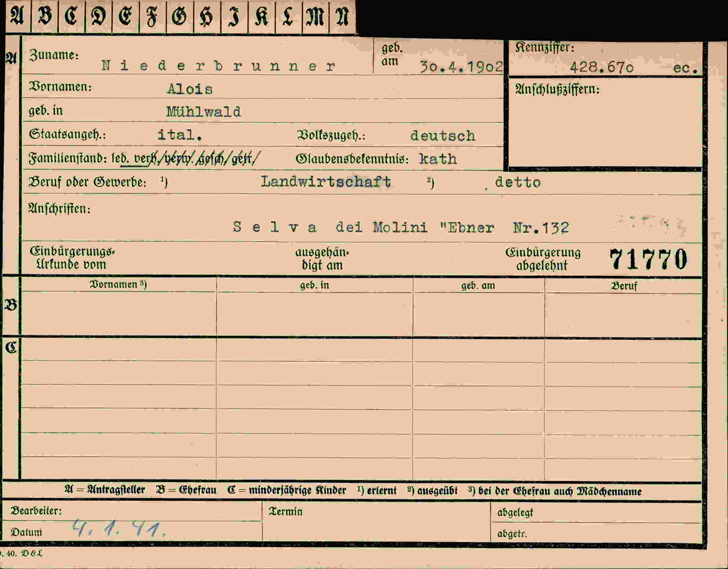Click the 'abgetr.' label

pos(512,534)
